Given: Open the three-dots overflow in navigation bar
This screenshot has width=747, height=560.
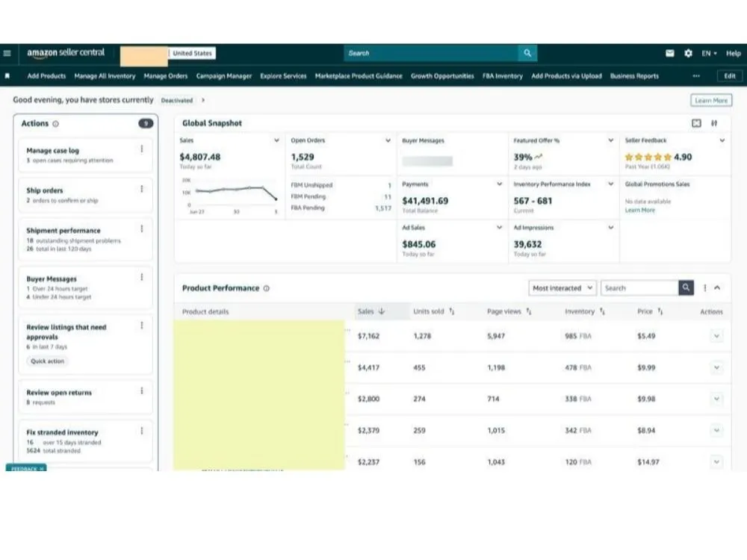Looking at the screenshot, I should coord(696,75).
